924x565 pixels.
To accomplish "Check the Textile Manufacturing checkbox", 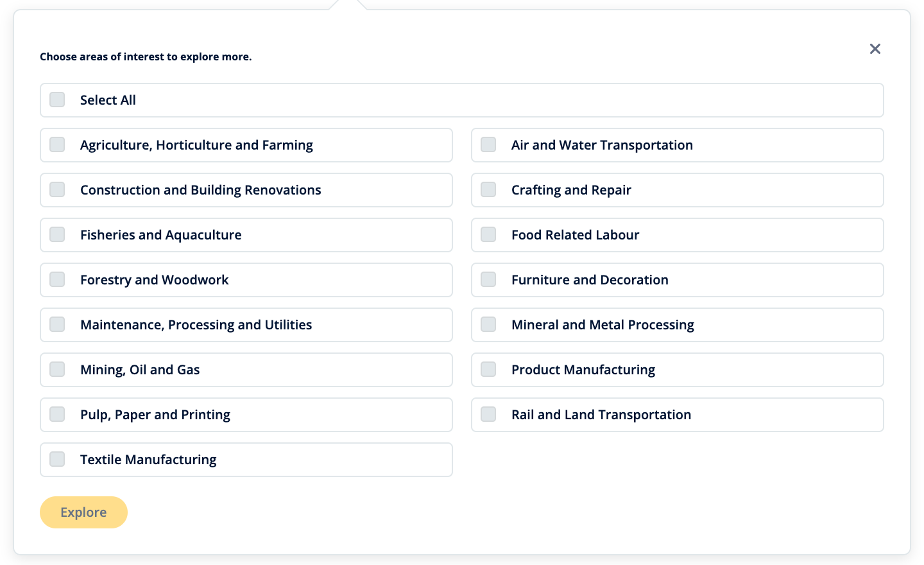I will pos(57,459).
